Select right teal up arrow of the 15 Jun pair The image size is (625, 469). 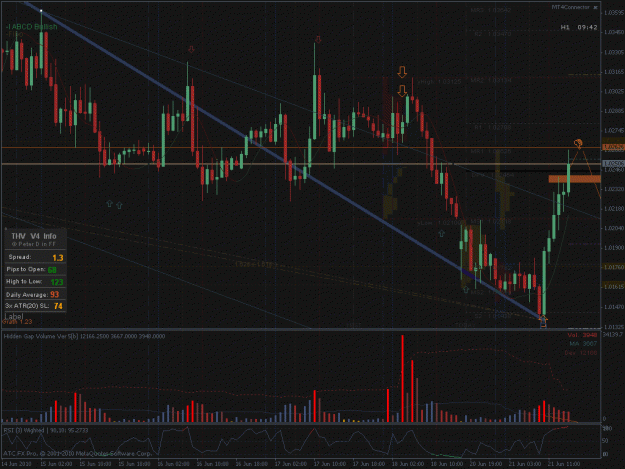pyautogui.click(x=119, y=205)
